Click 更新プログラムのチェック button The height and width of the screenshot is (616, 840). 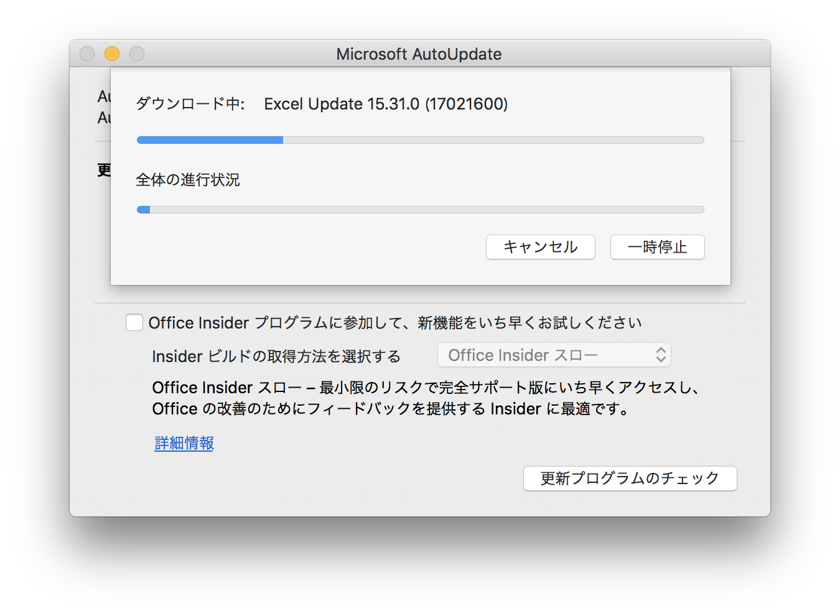coord(630,478)
